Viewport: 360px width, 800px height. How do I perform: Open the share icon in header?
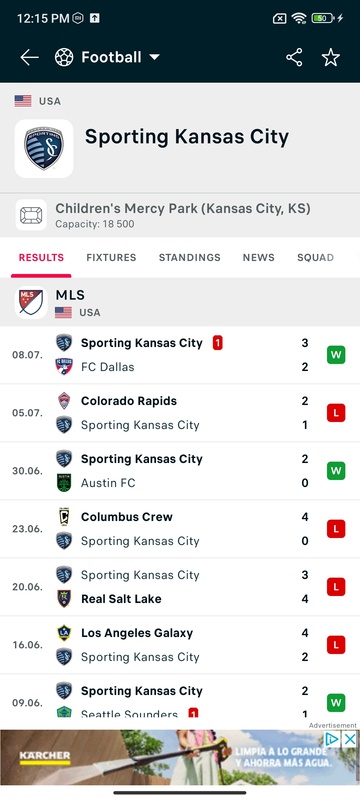[294, 58]
